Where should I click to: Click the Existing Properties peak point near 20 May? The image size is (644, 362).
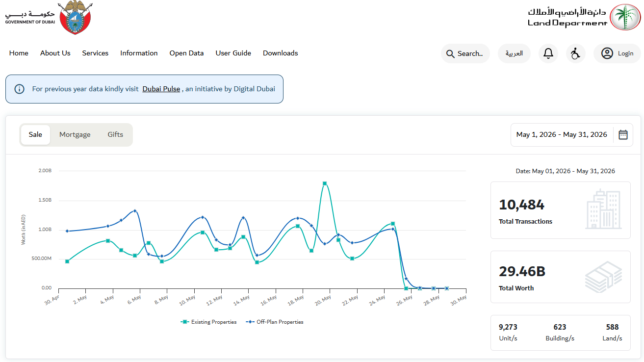[325, 183]
